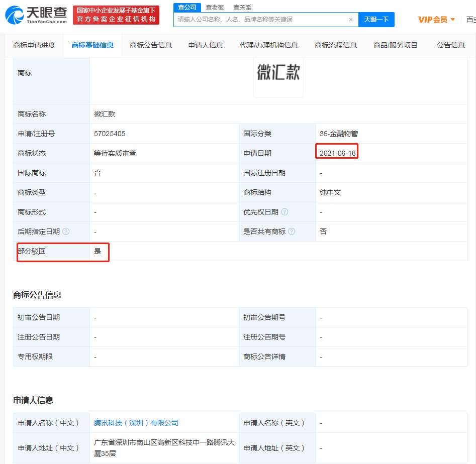
Task: Click help icon next to 优先权日期
Action: [x=284, y=212]
